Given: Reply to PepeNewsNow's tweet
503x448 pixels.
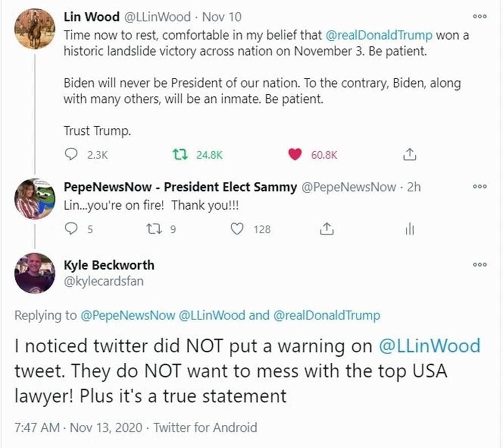Looking at the screenshot, I should [x=71, y=229].
